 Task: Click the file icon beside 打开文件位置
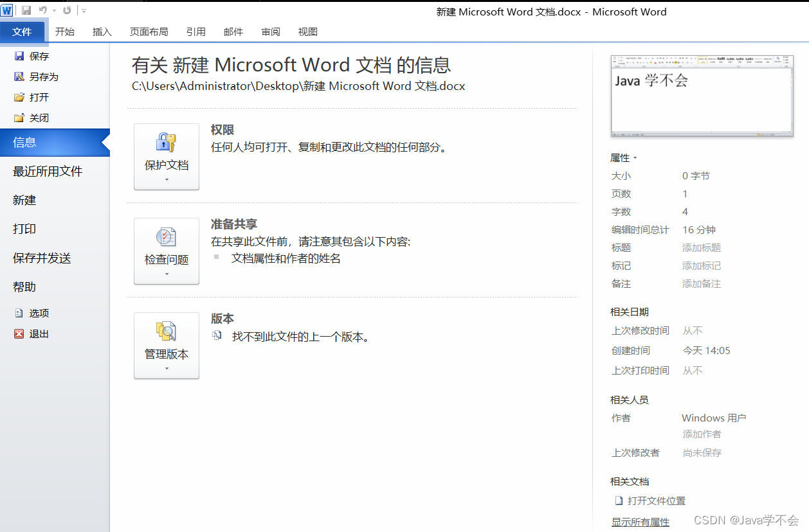click(619, 501)
